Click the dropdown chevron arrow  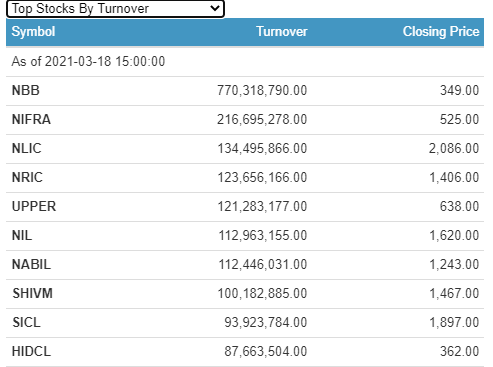tap(215, 8)
